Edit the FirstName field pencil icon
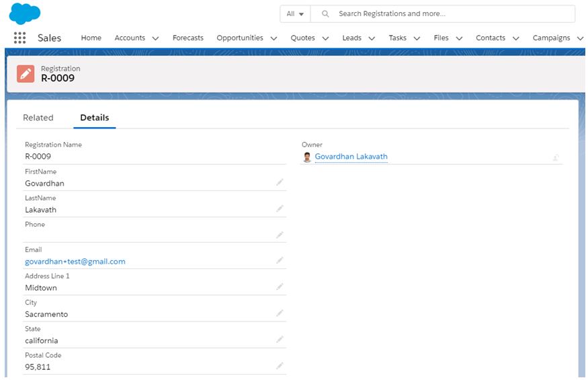Screen dimensions: 588x380 coord(280,182)
